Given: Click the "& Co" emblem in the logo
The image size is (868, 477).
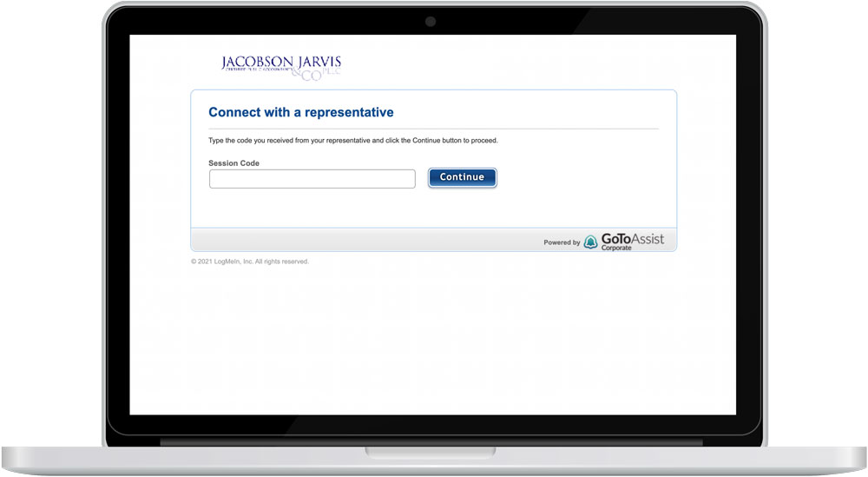Looking at the screenshot, I should 309,76.
